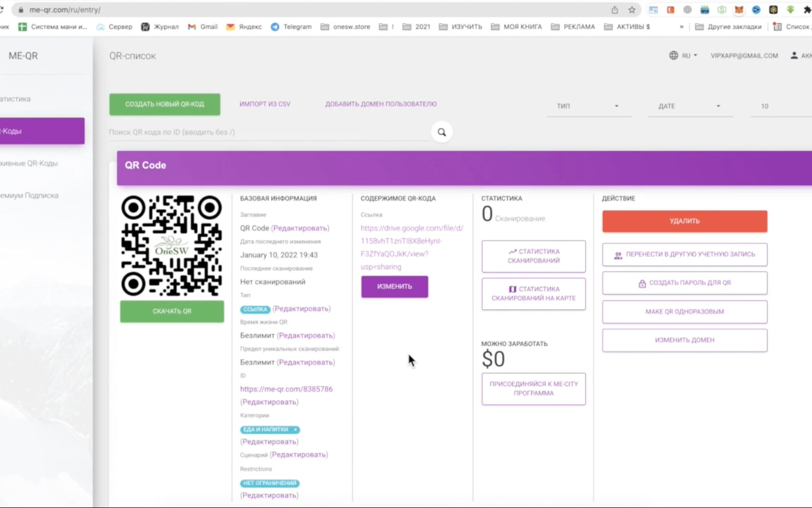Image resolution: width=812 pixels, height=508 pixels.
Task: Open the ИЗУЧИТЬ bookmarks folder
Action: coord(460,27)
